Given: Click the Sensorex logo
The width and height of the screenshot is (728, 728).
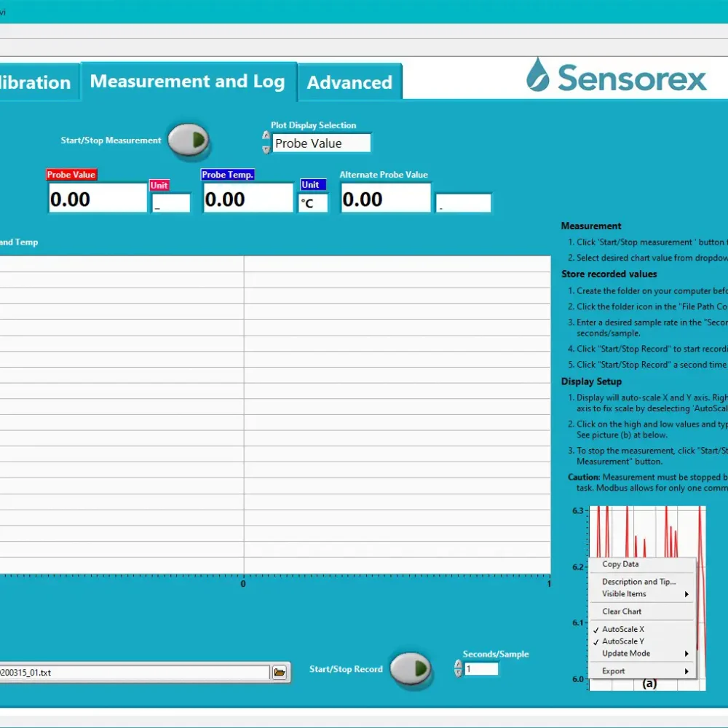Looking at the screenshot, I should coord(616,77).
